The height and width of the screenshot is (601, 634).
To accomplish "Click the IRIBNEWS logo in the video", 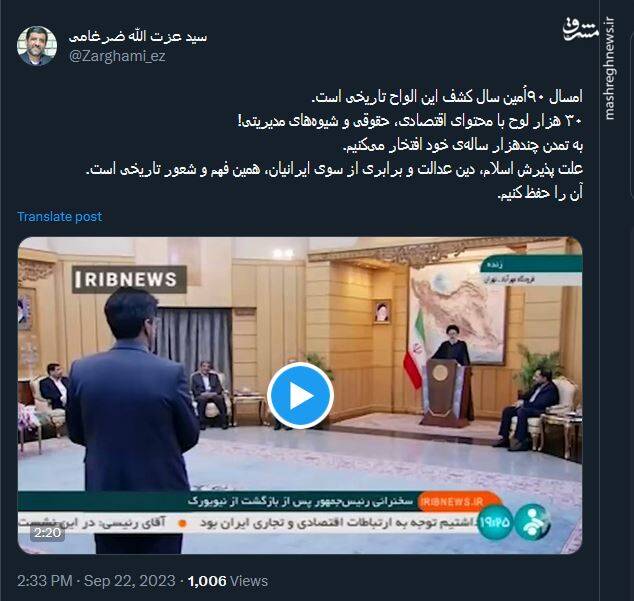I will point(129,279).
